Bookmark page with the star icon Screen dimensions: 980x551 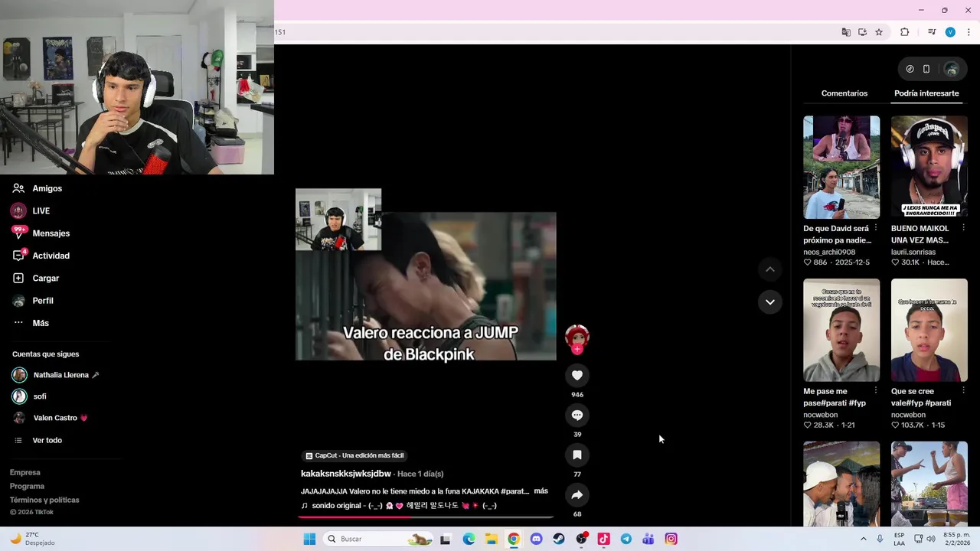tap(879, 32)
